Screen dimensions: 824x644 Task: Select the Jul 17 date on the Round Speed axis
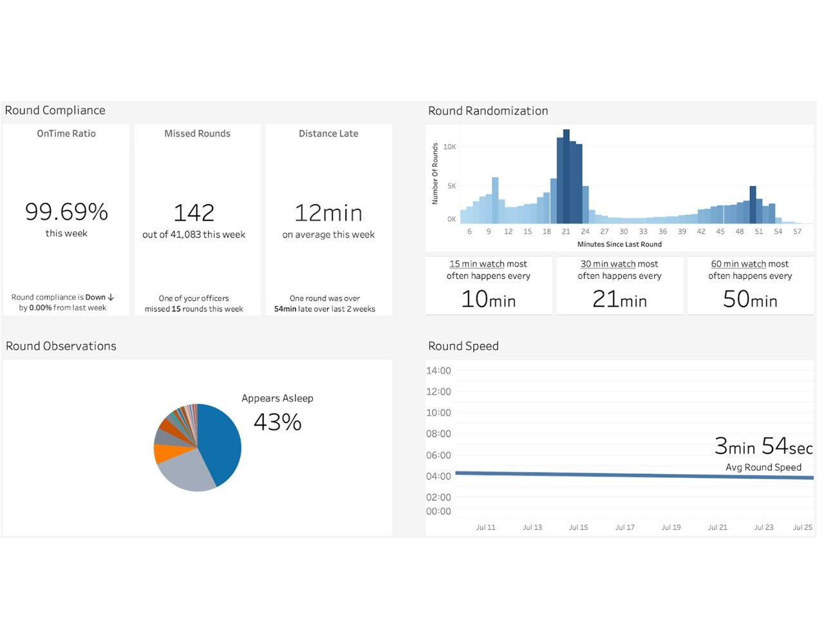pos(624,527)
